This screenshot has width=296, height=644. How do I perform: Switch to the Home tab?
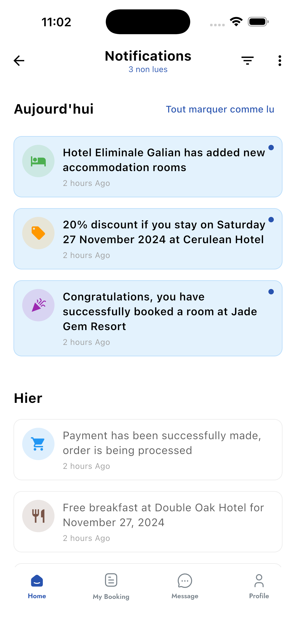coord(37,586)
